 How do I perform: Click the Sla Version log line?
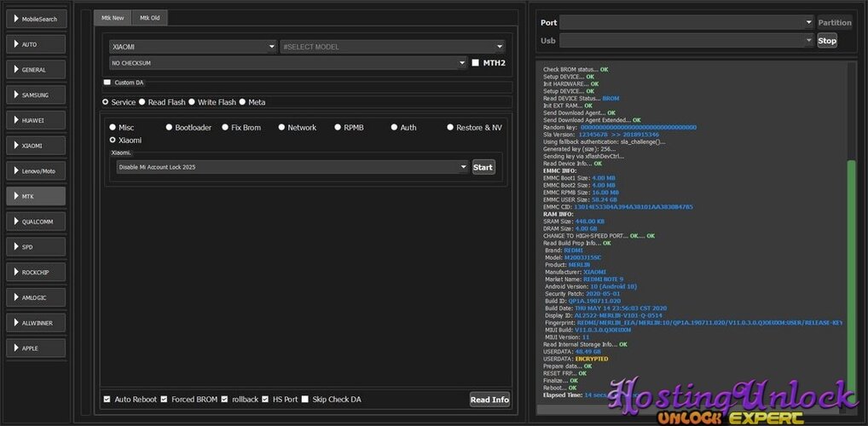tap(601, 135)
